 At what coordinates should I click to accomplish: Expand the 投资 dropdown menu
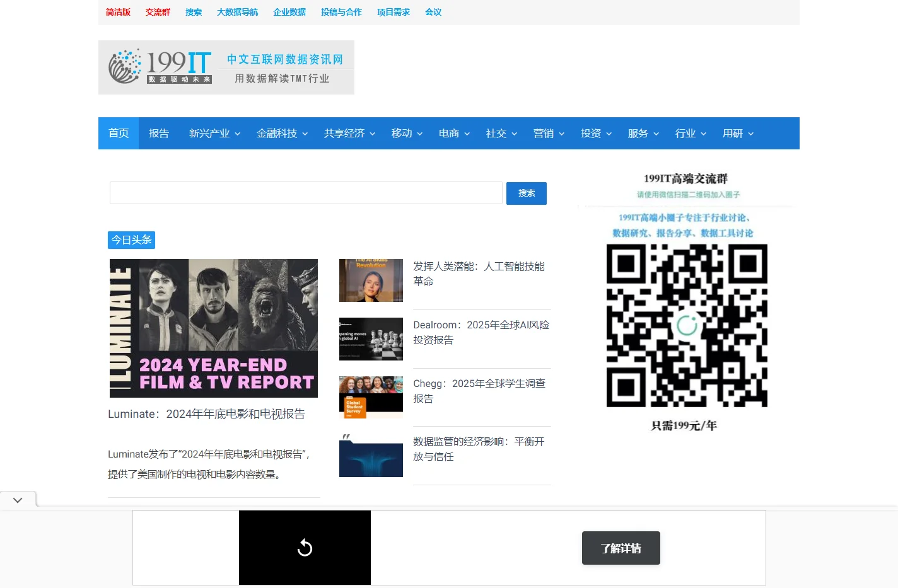click(596, 133)
